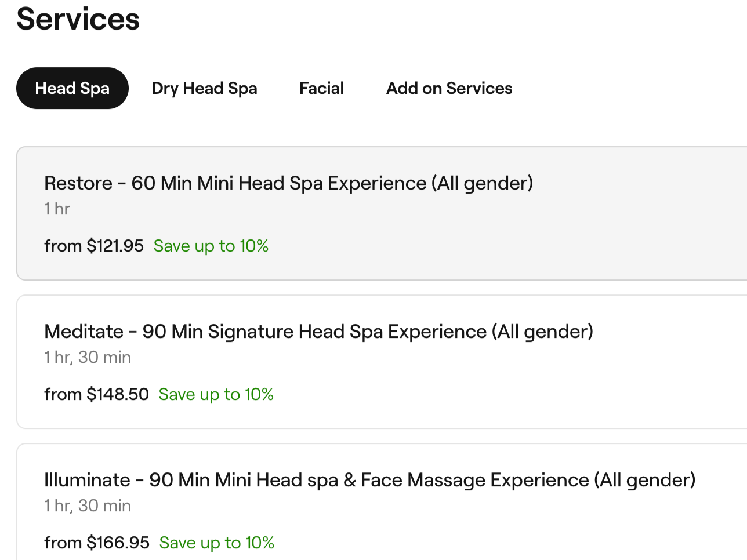Click Save up to 10% on Meditate

[x=216, y=394]
